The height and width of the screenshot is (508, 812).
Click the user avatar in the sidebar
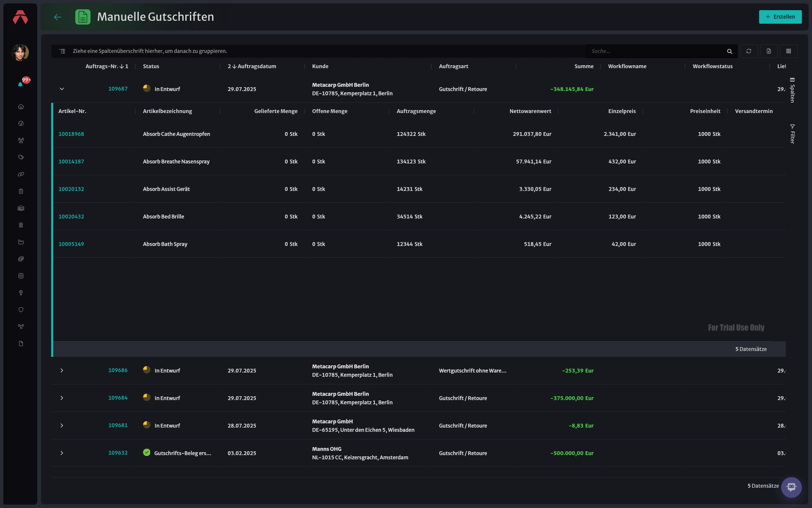pyautogui.click(x=20, y=52)
